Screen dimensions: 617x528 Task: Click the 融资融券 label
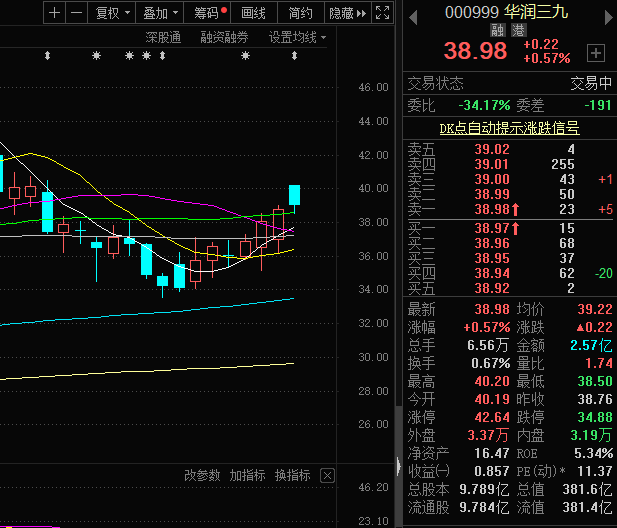pos(224,37)
